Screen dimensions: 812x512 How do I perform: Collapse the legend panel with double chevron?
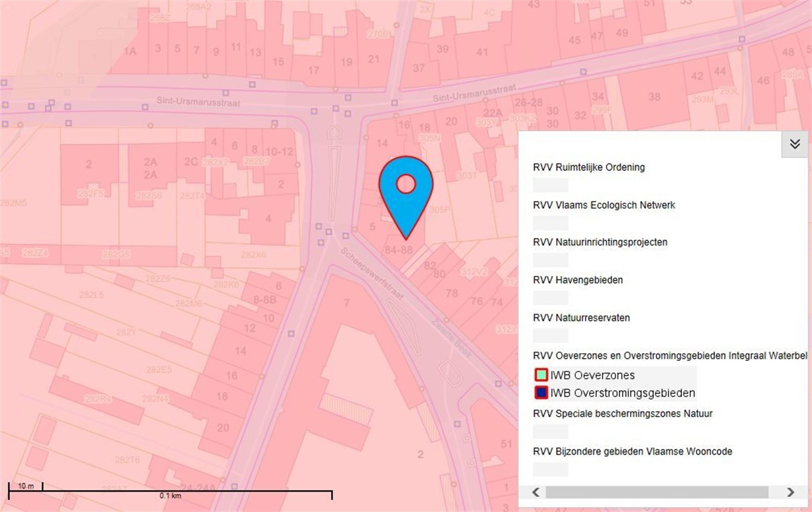794,144
